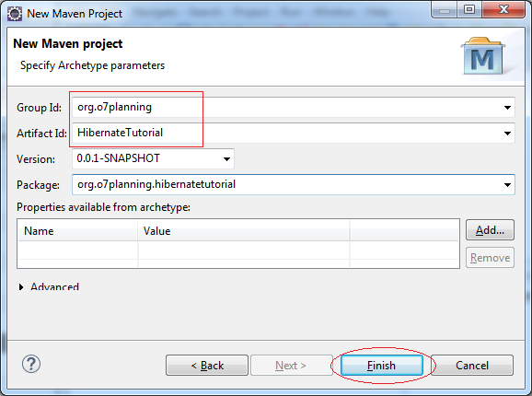Click the help question mark icon
532x396 pixels.
coord(31,364)
